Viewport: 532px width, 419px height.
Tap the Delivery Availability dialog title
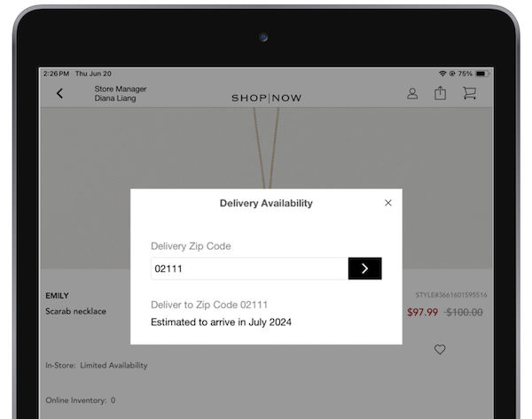point(266,203)
